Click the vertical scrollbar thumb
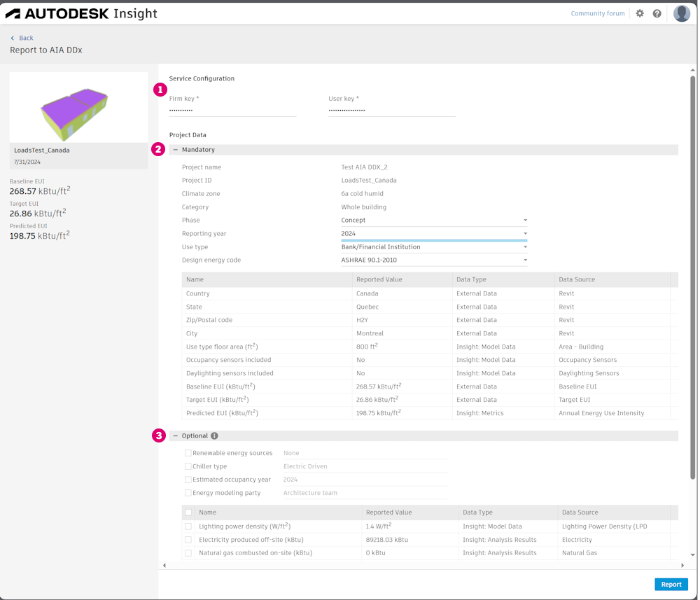This screenshot has width=700, height=600. (692, 277)
